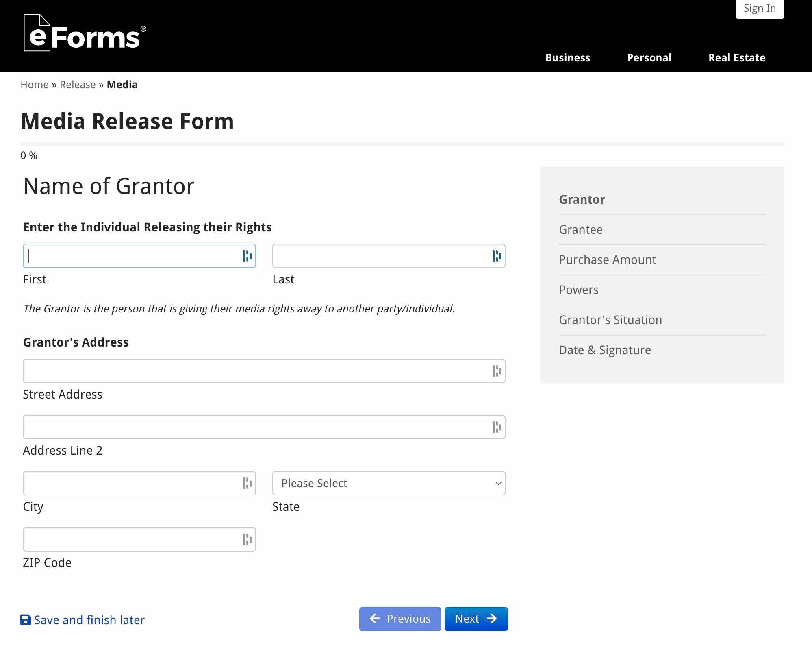Click the Sign In button
Image resolution: width=812 pixels, height=654 pixels.
click(x=759, y=9)
